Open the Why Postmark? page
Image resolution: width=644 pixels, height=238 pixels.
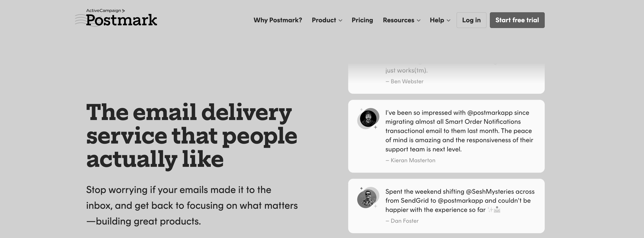point(278,20)
